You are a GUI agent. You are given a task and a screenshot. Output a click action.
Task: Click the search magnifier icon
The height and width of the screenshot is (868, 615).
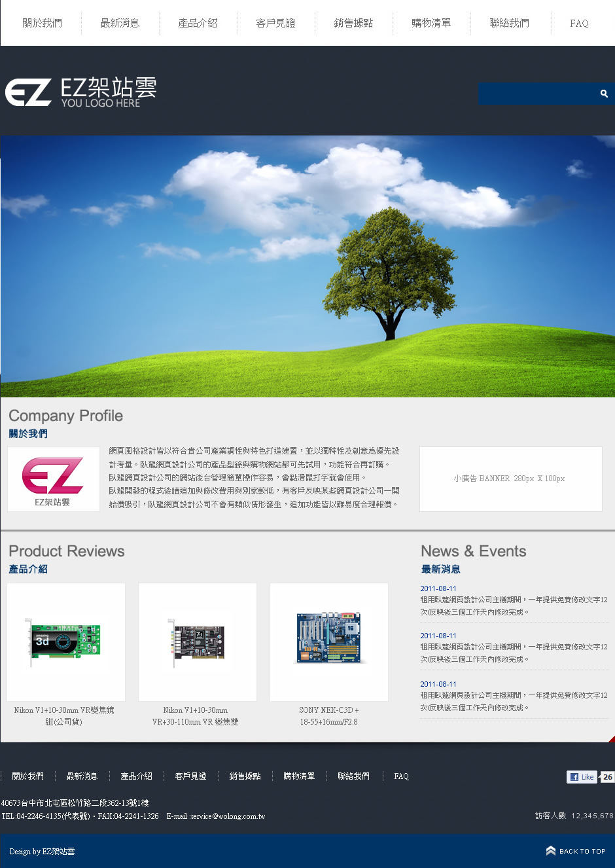604,94
